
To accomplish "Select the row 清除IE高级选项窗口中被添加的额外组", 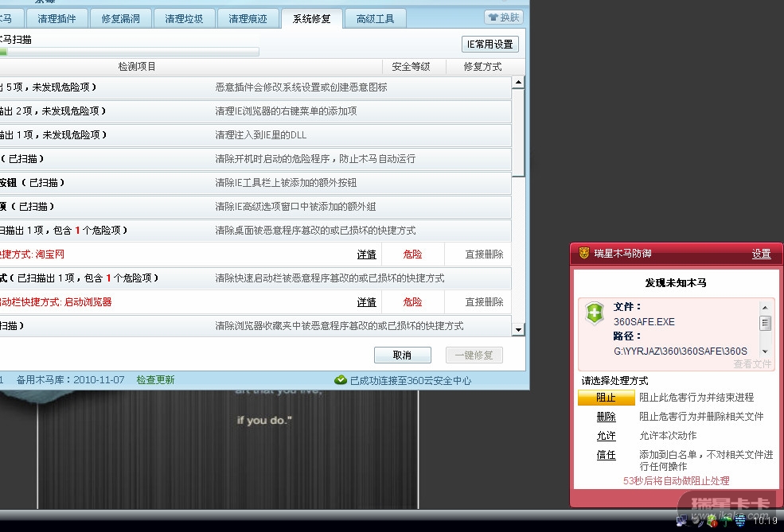I will [x=255, y=206].
